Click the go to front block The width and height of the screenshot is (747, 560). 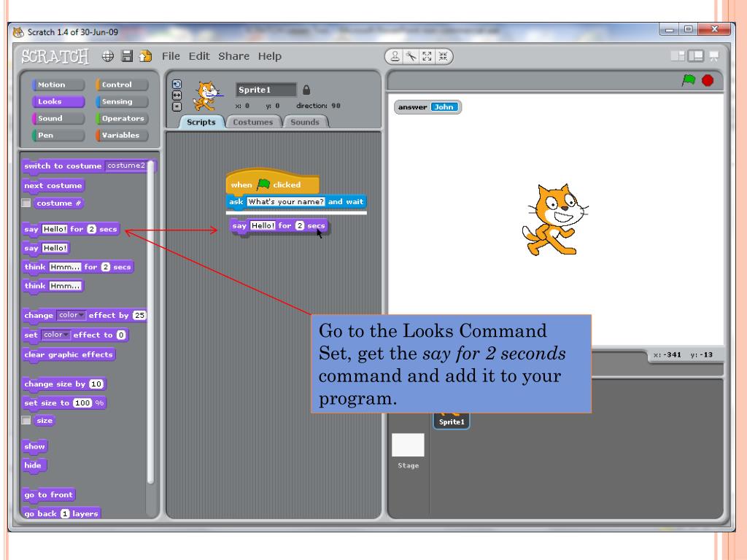coord(49,495)
